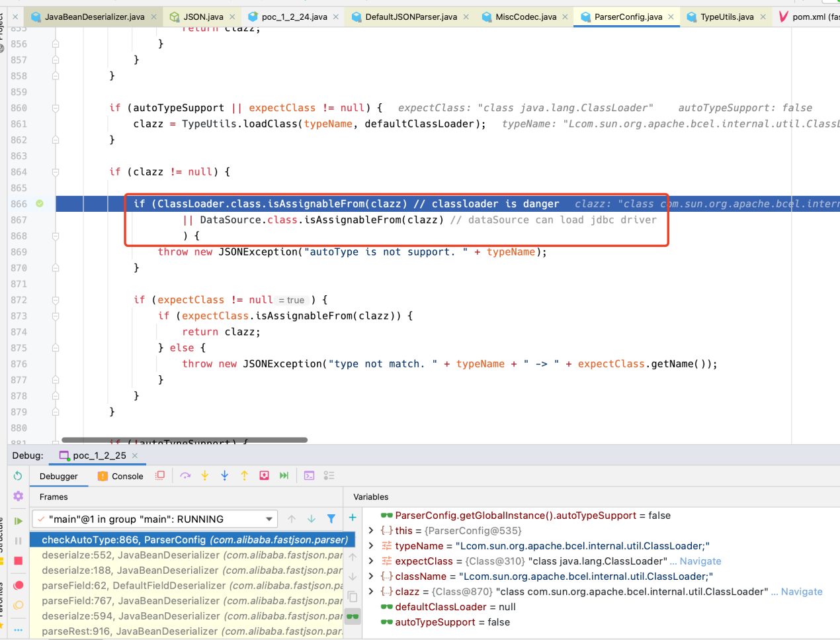This screenshot has width=840, height=640.
Task: Force step into blue down arrow
Action: click(x=225, y=476)
